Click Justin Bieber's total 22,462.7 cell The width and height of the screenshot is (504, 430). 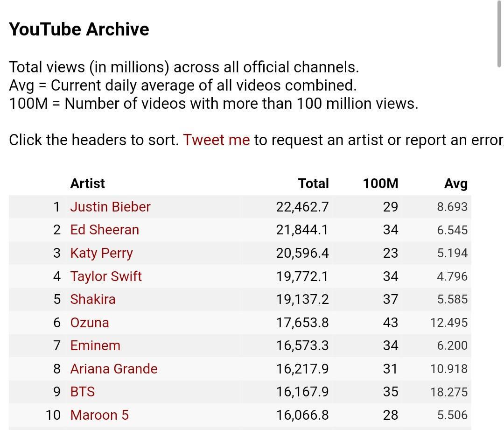302,207
